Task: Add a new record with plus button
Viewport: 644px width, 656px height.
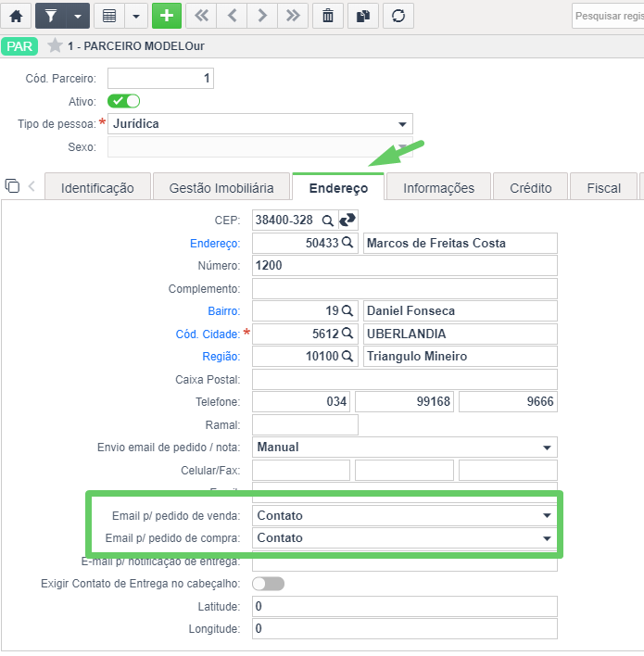Action: 167,16
